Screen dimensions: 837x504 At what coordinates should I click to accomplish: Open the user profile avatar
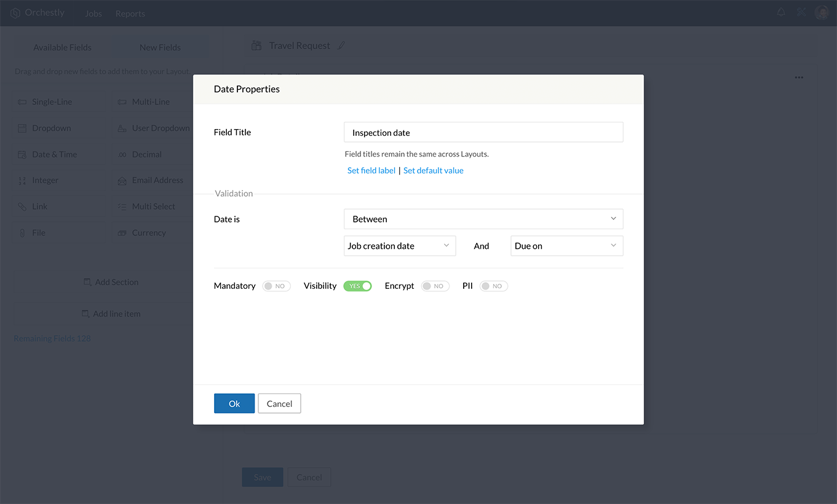[822, 12]
